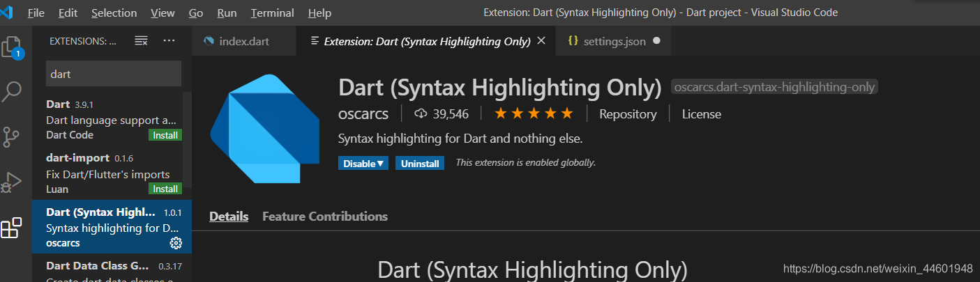Click text 'This extension is enabled globally.'
Viewport: 980px width, 282px height.
point(526,163)
